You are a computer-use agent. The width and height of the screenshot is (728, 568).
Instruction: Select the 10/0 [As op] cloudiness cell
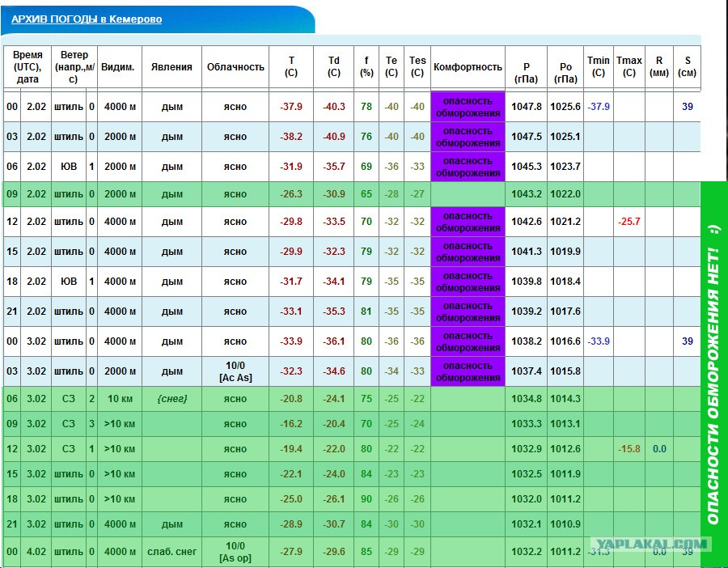point(235,552)
